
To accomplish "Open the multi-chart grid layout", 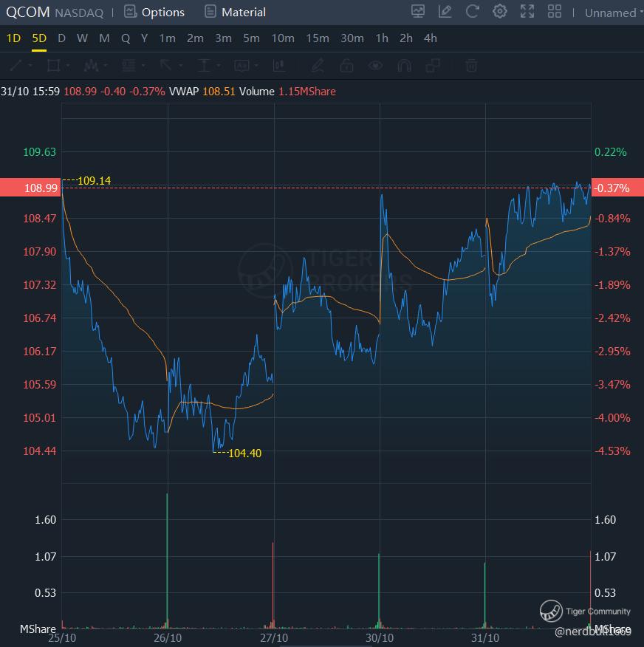I will 555,12.
